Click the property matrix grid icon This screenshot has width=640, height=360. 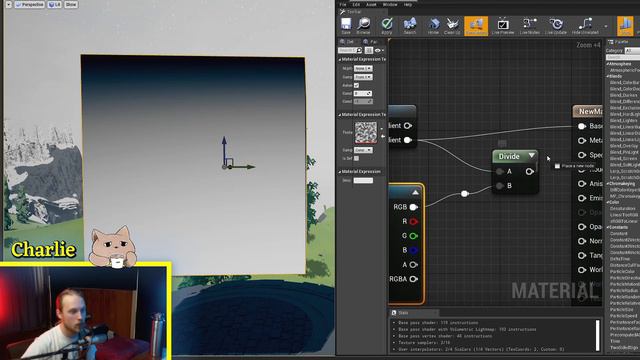pos(369,50)
